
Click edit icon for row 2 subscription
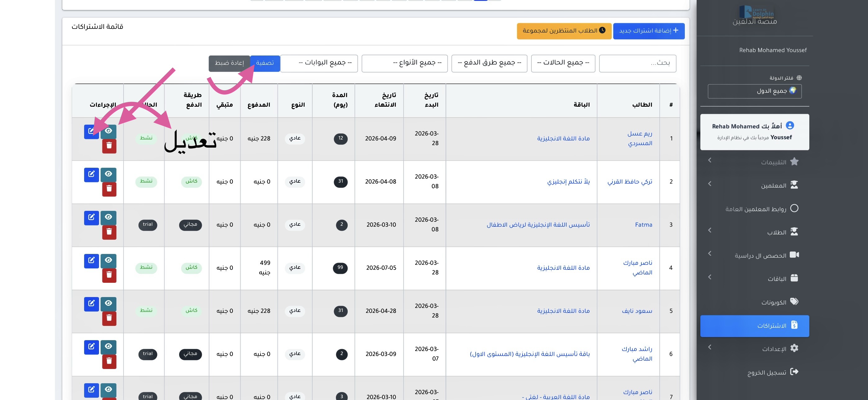click(91, 174)
